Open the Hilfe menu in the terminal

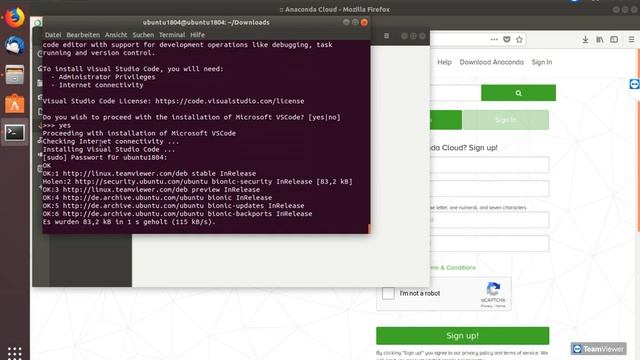point(197,35)
